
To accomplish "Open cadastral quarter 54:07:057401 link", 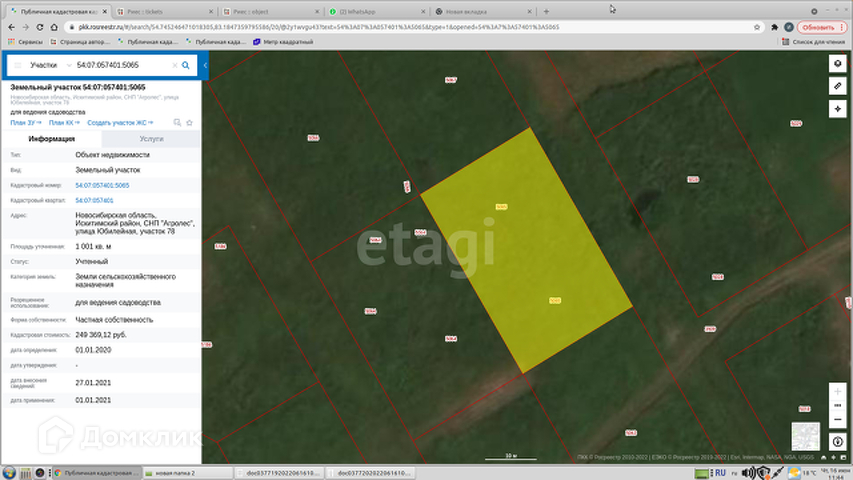I will (x=94, y=200).
